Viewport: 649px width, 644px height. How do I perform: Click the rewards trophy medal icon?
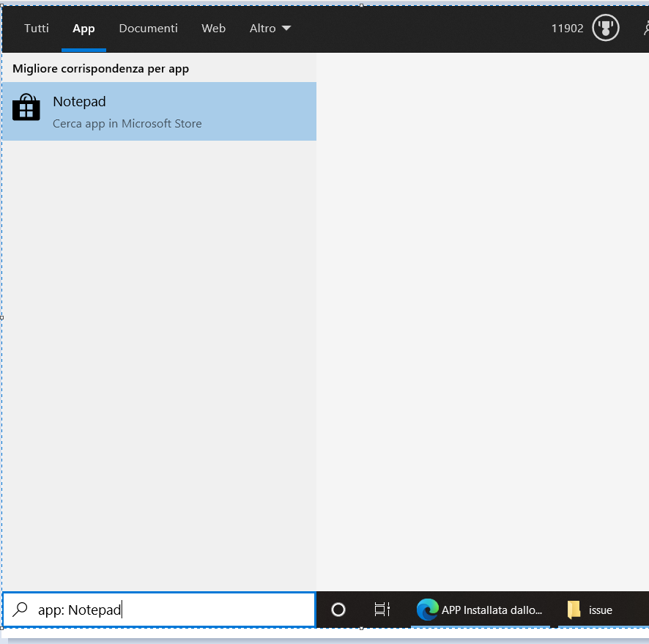click(606, 28)
